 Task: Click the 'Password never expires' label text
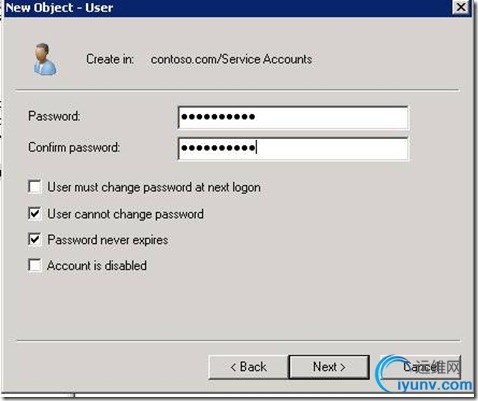[108, 240]
